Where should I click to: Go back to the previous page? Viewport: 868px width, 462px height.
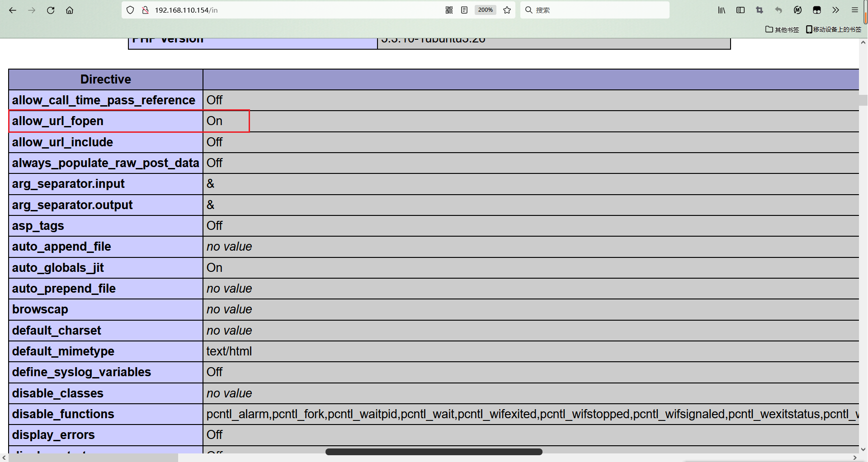[x=13, y=10]
